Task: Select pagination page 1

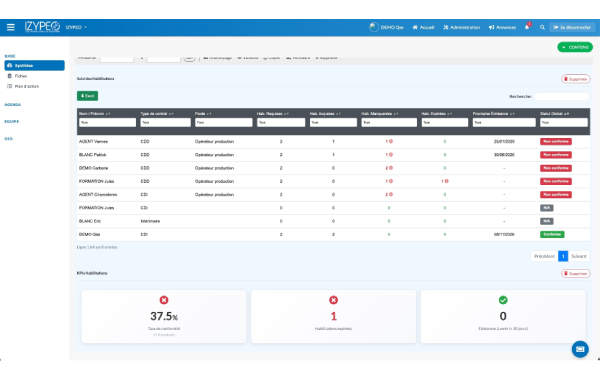Action: point(563,256)
